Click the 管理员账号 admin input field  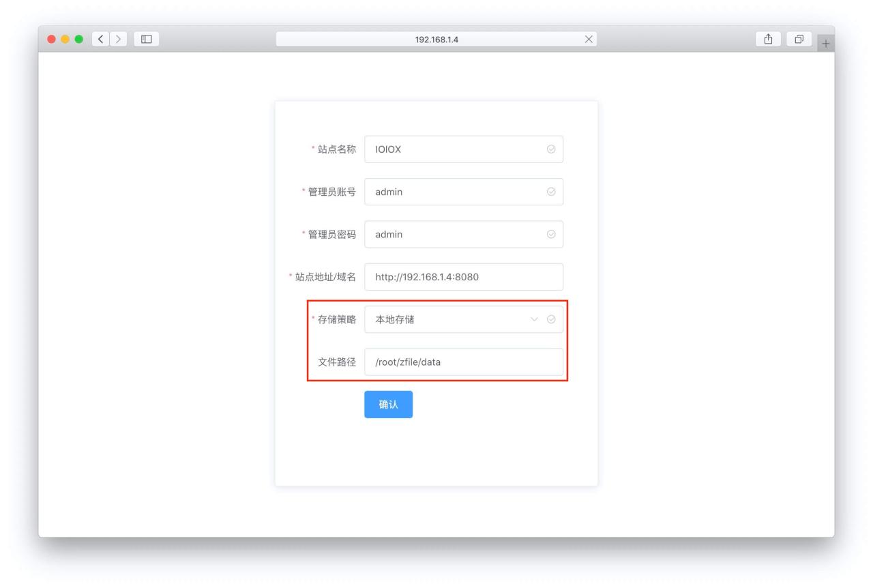450,192
